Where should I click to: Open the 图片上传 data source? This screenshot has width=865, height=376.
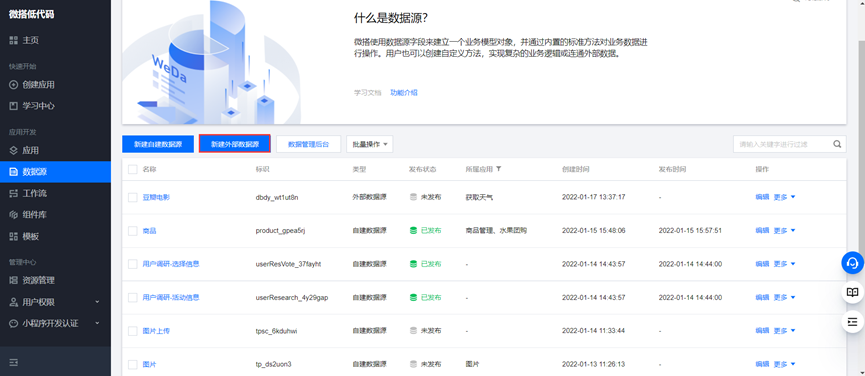(156, 331)
